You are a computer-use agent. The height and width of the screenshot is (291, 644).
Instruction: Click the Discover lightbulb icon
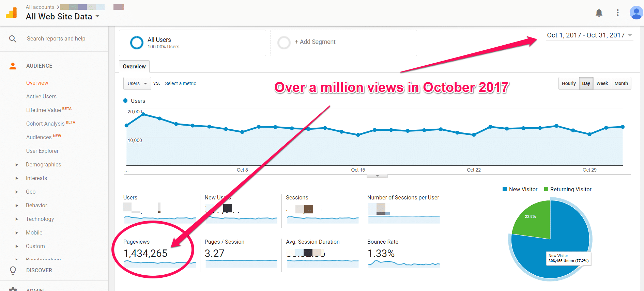13,271
